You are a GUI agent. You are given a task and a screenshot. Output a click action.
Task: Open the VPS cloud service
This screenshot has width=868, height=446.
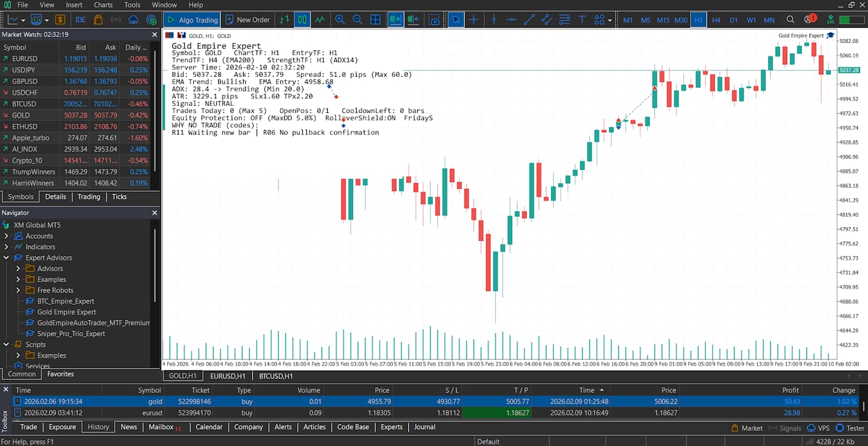pyautogui.click(x=818, y=428)
